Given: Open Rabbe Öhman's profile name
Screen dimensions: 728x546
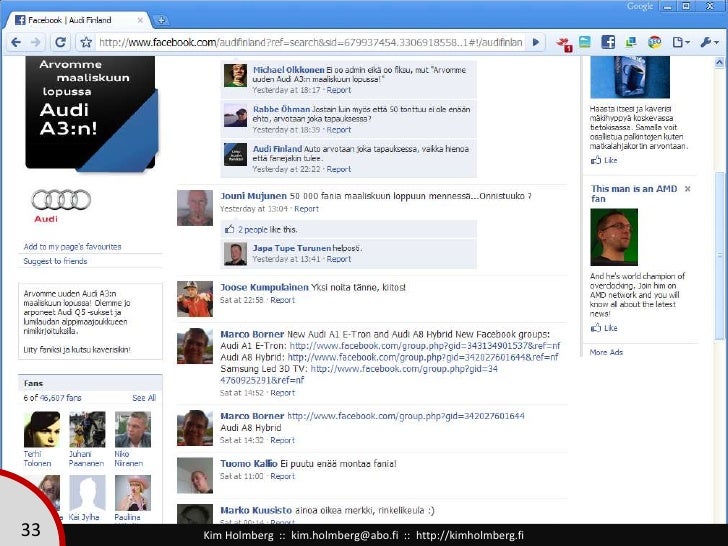Looking at the screenshot, I should coord(281,109).
